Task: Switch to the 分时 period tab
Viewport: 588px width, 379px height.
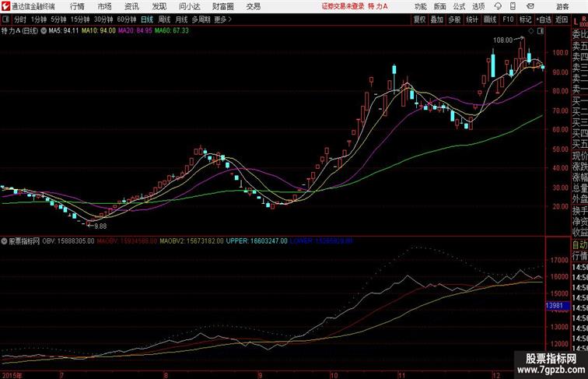Action: point(20,19)
